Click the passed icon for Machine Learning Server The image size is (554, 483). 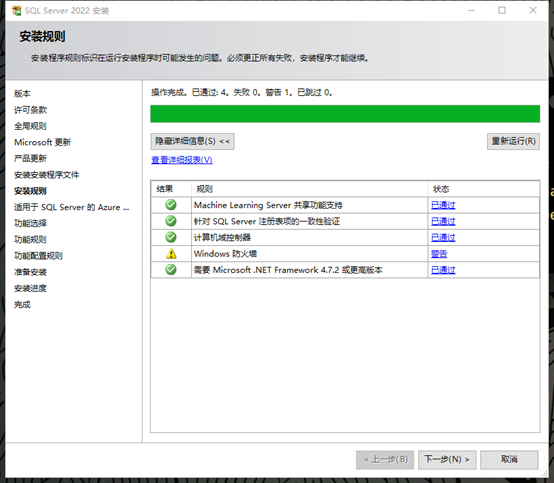pos(171,205)
